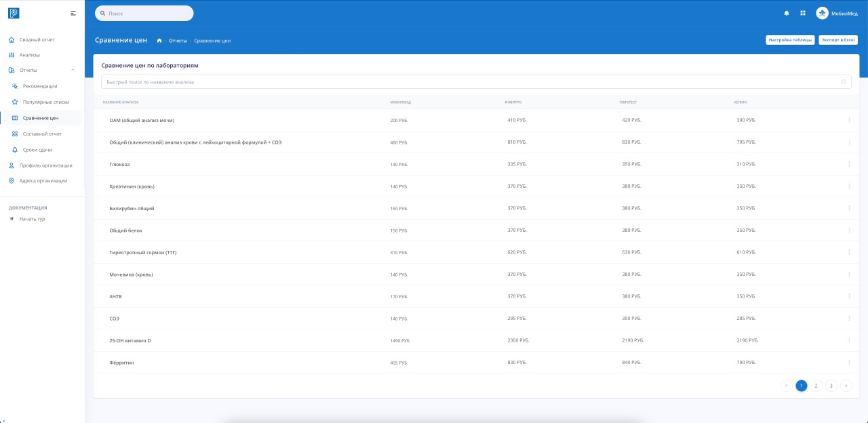The width and height of the screenshot is (868, 423).
Task: Open row actions for Креатинин (кровь)
Action: point(849,186)
